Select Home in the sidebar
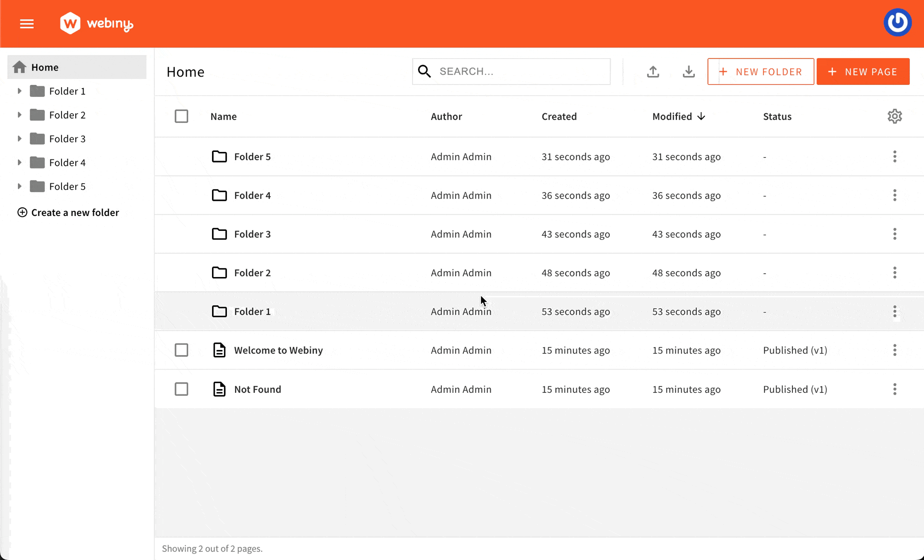Image resolution: width=924 pixels, height=560 pixels. tap(44, 67)
